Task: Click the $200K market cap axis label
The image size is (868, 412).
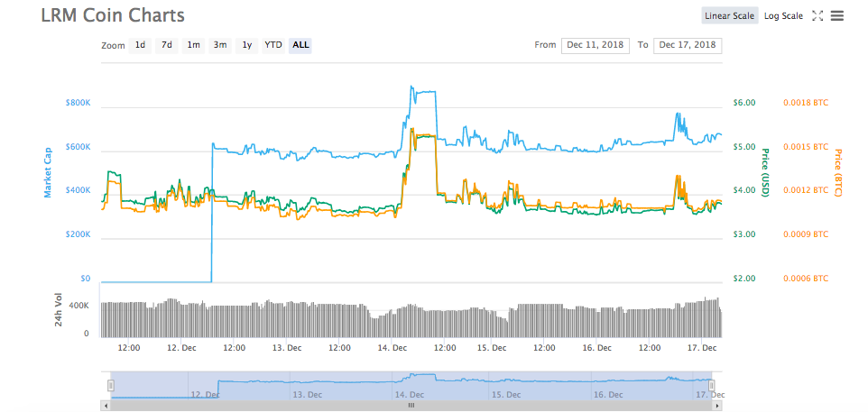Action: click(x=78, y=234)
